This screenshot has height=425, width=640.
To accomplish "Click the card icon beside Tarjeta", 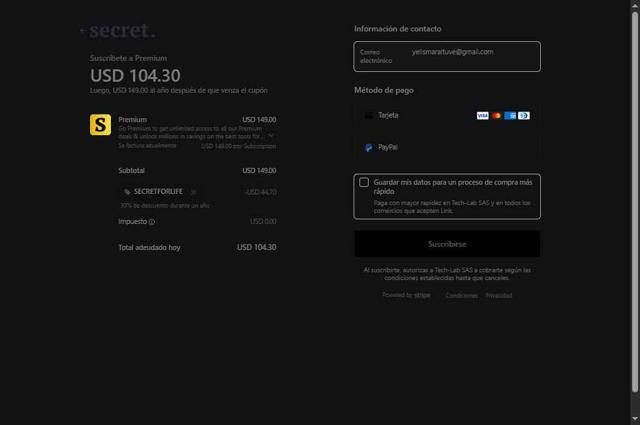I will coord(369,116).
